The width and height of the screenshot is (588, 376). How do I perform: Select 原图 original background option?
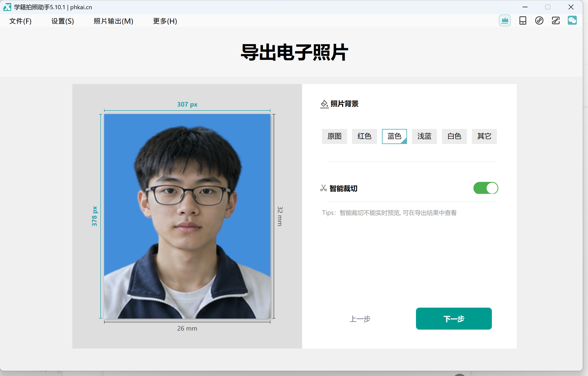click(x=334, y=136)
